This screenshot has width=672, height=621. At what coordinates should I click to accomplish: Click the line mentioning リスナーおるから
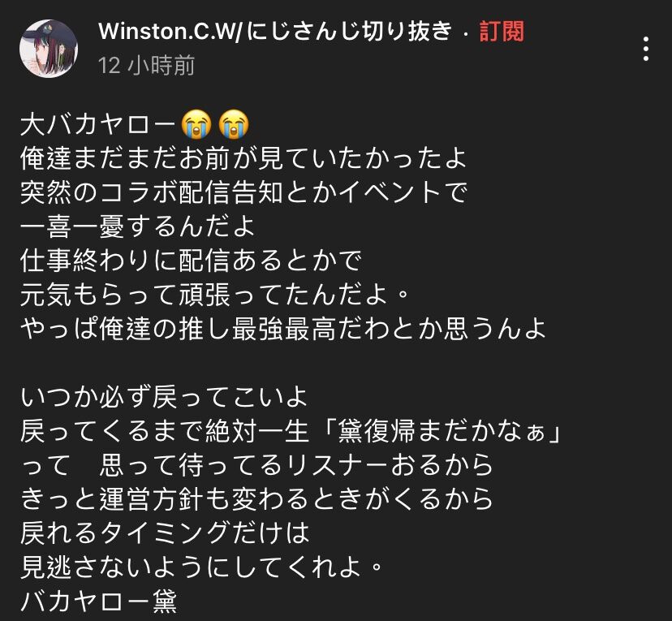[256, 465]
